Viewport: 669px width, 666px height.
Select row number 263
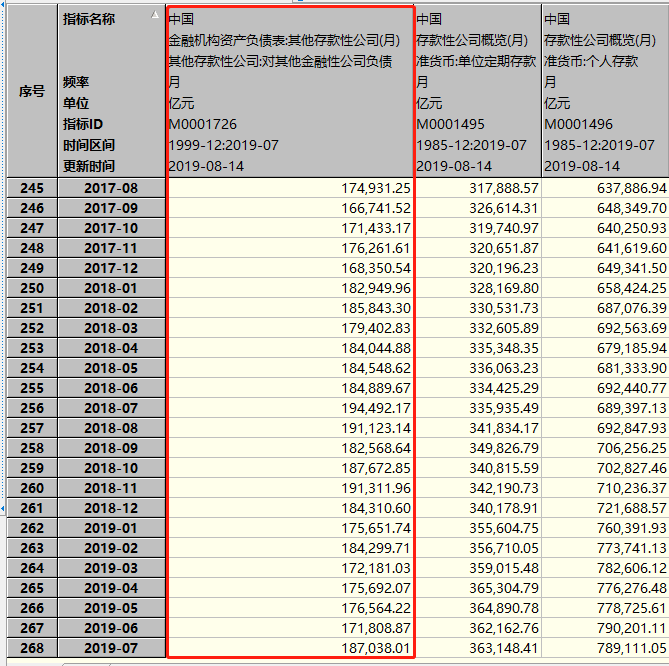(x=32, y=548)
